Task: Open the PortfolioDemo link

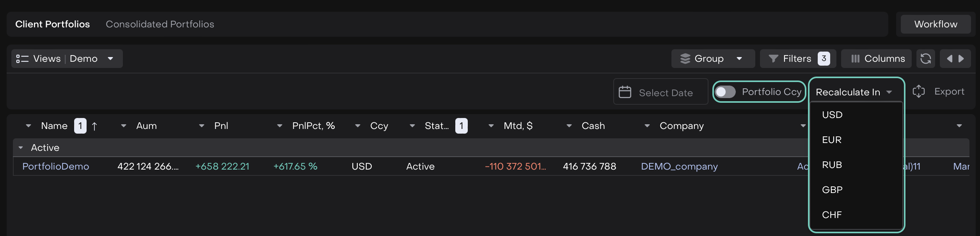Action: click(56, 166)
